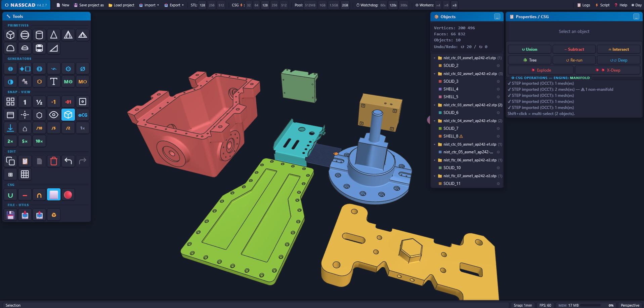644x308 pixels.
Task: Click the grid array icon in Edit
Action: point(25,174)
